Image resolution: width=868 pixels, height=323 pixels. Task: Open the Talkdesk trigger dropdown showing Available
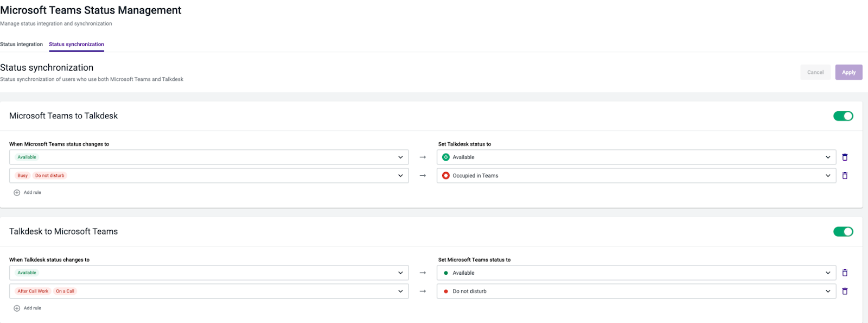point(209,273)
